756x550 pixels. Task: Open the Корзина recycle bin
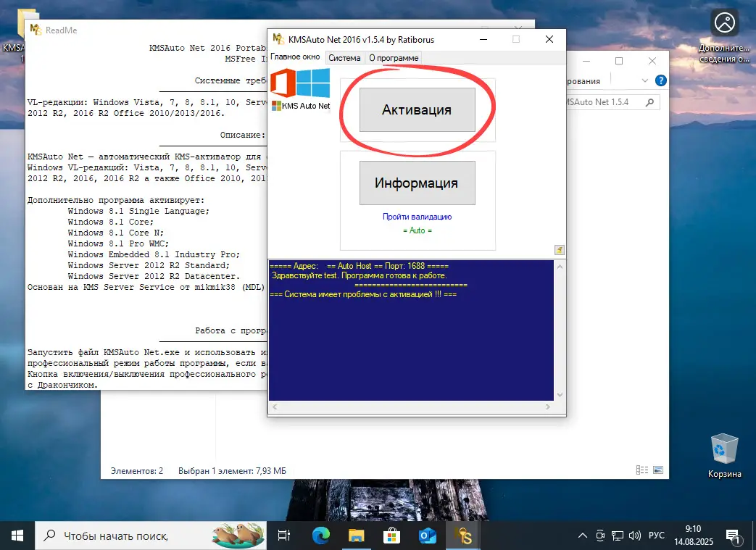tap(723, 449)
